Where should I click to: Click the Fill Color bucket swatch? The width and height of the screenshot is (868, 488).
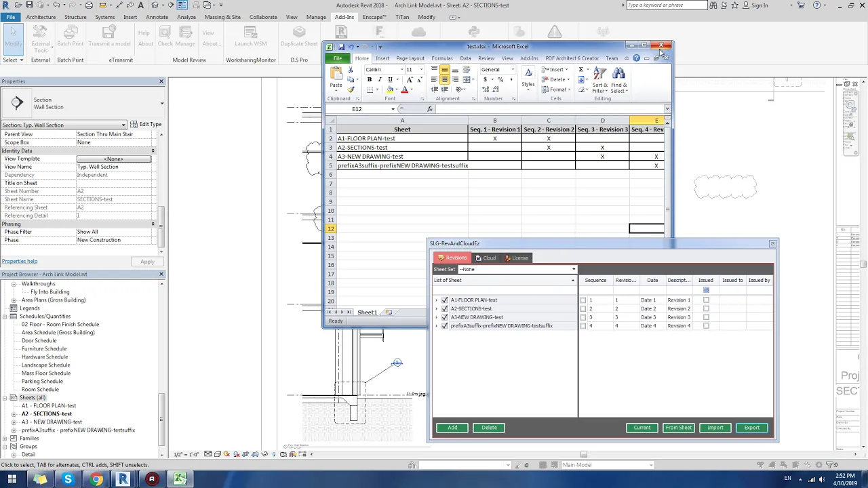tap(390, 89)
